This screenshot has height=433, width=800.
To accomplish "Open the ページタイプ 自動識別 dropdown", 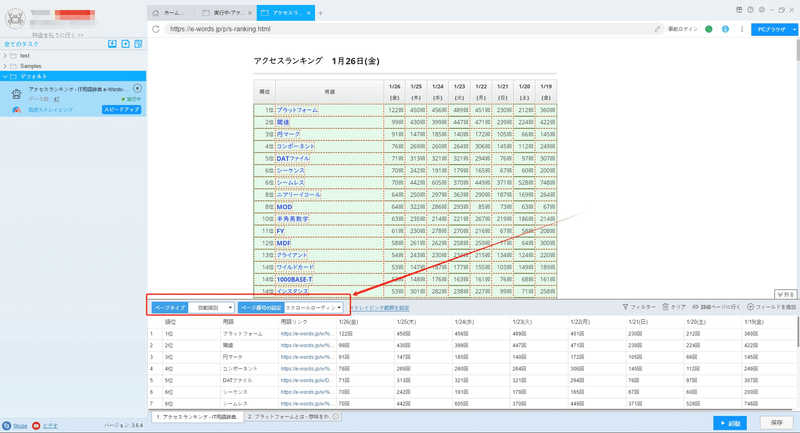I will click(x=211, y=308).
